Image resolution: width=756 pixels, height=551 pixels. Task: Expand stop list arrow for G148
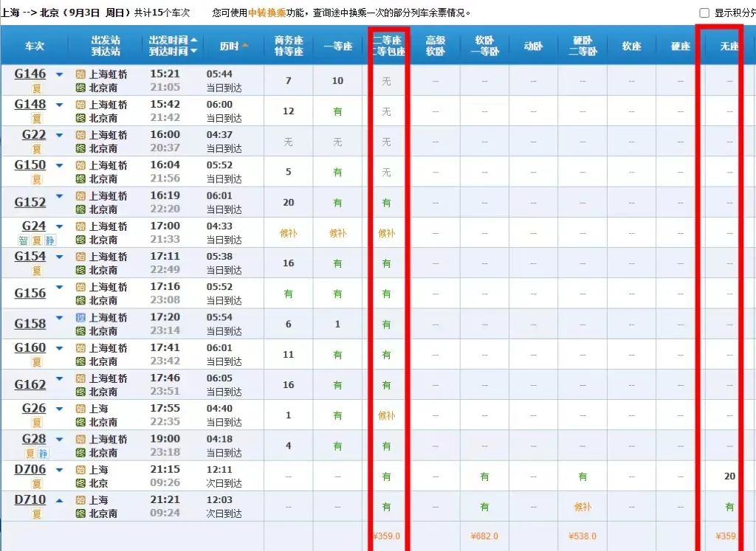(x=59, y=105)
